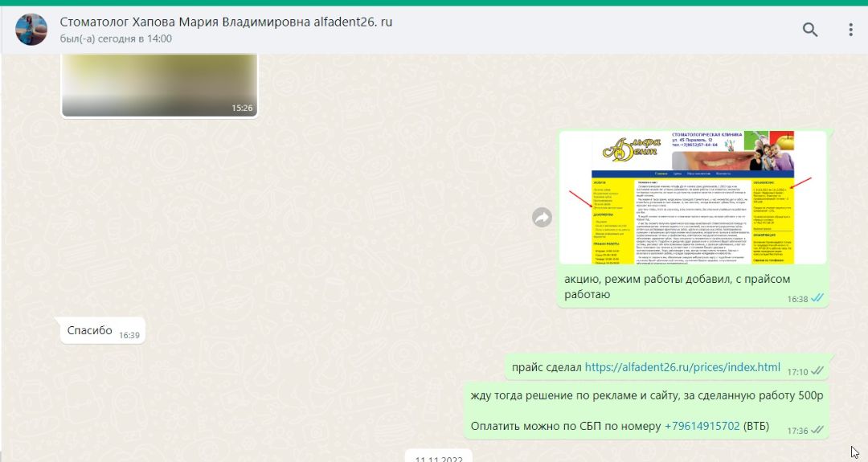This screenshot has height=462, width=868.
Task: Open the three-dot chat menu
Action: click(x=851, y=29)
